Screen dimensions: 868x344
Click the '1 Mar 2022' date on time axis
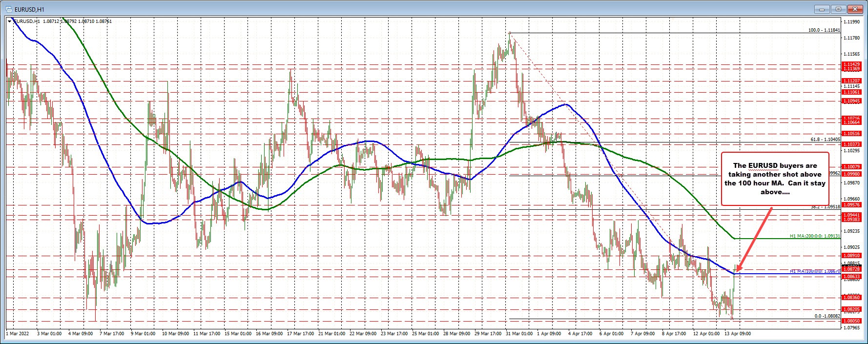(x=18, y=334)
